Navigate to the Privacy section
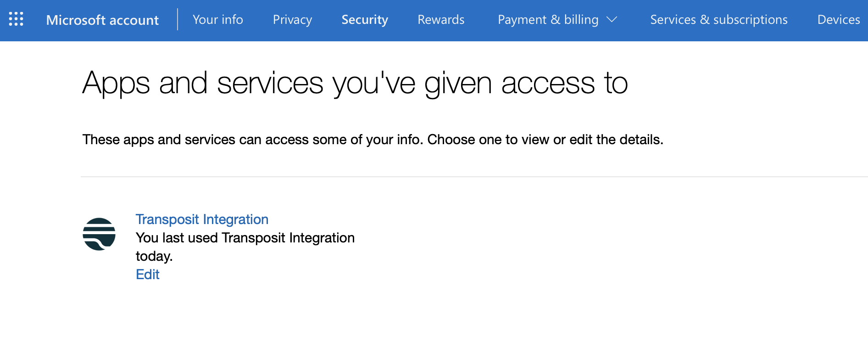The image size is (868, 337). tap(292, 20)
